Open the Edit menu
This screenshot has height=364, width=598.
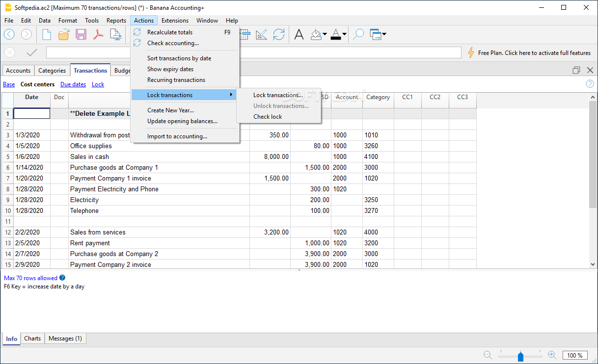point(26,21)
